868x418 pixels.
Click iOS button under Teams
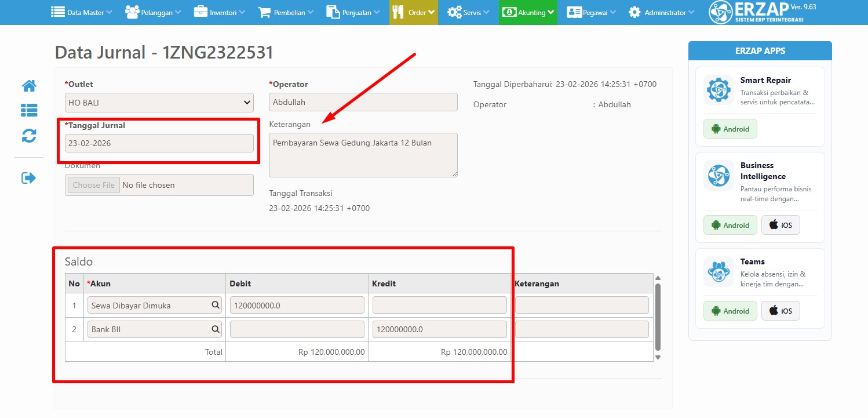pyautogui.click(x=780, y=311)
